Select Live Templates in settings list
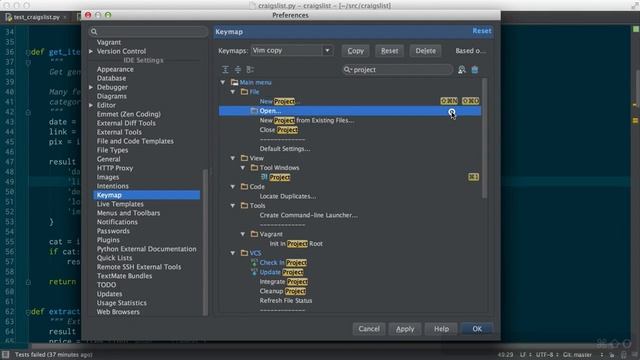This screenshot has height=360, width=640. click(x=120, y=204)
